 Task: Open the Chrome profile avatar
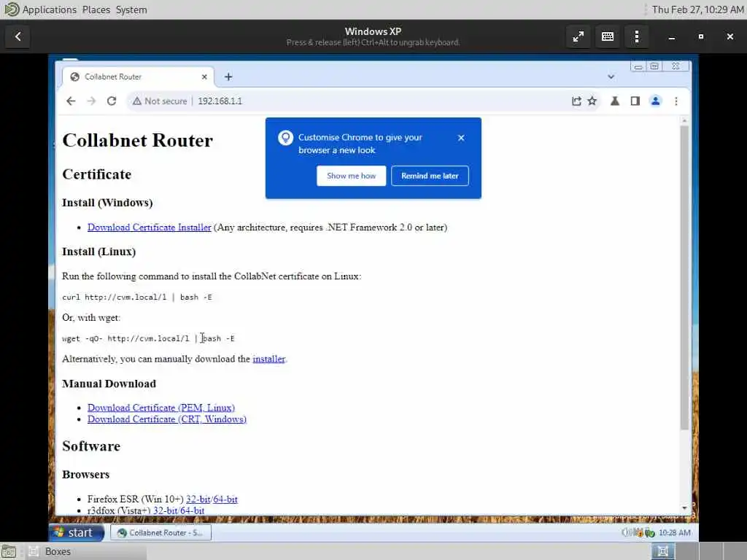656,101
